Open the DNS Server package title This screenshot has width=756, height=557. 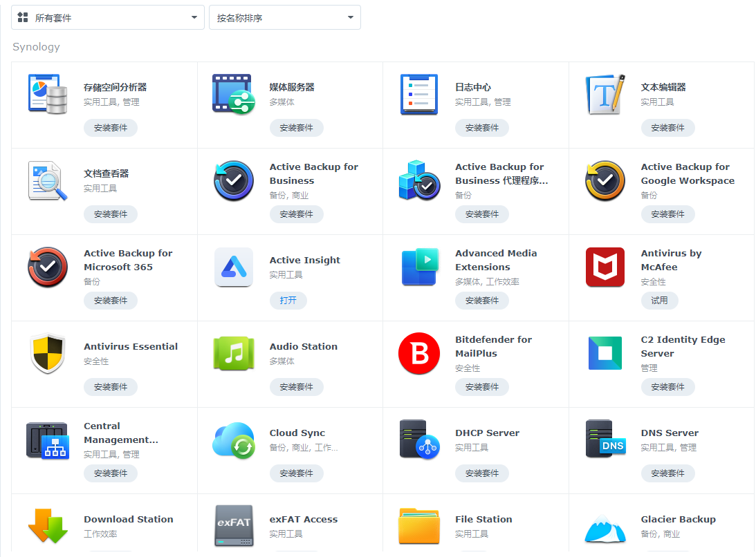click(670, 433)
